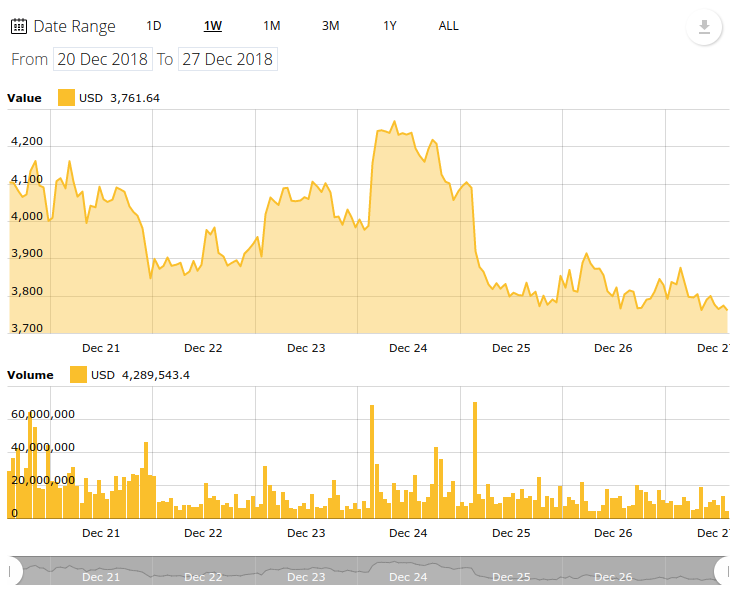The height and width of the screenshot is (592, 740).
Task: Click the calendar icon beside Date Range
Action: [x=18, y=26]
